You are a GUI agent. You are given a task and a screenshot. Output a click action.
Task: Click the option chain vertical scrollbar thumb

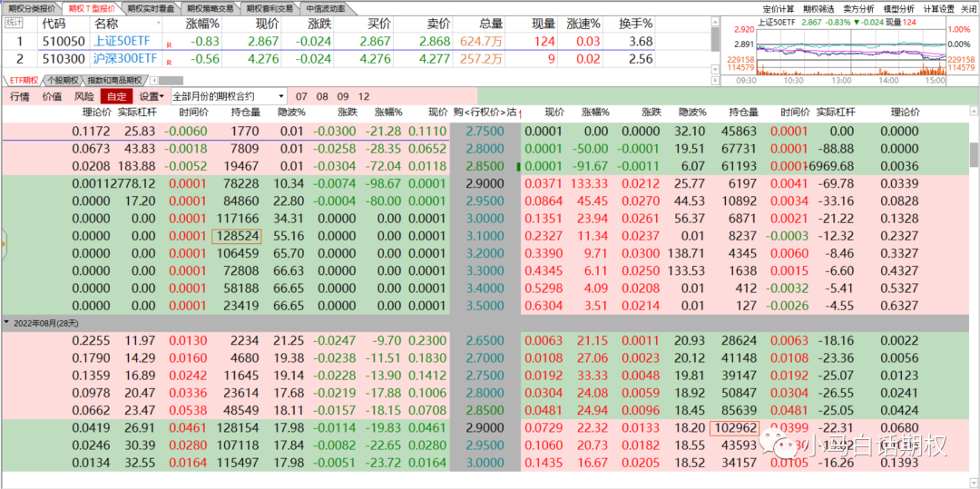(x=974, y=152)
